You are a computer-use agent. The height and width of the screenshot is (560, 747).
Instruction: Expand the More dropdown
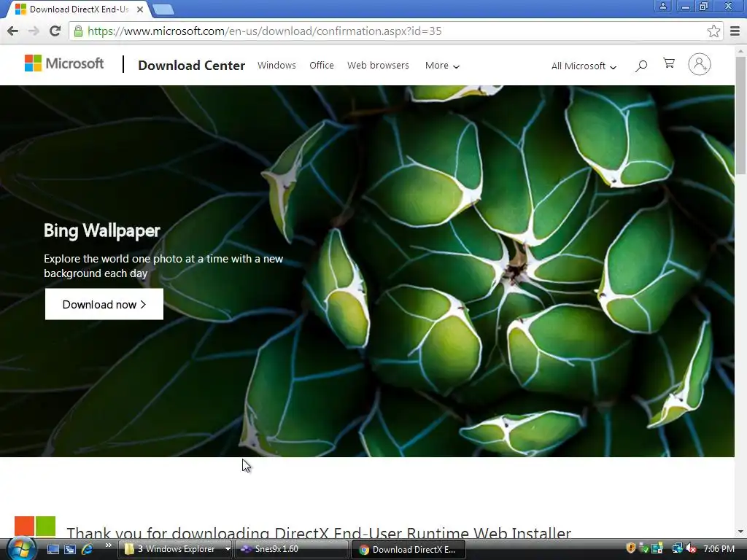(442, 66)
